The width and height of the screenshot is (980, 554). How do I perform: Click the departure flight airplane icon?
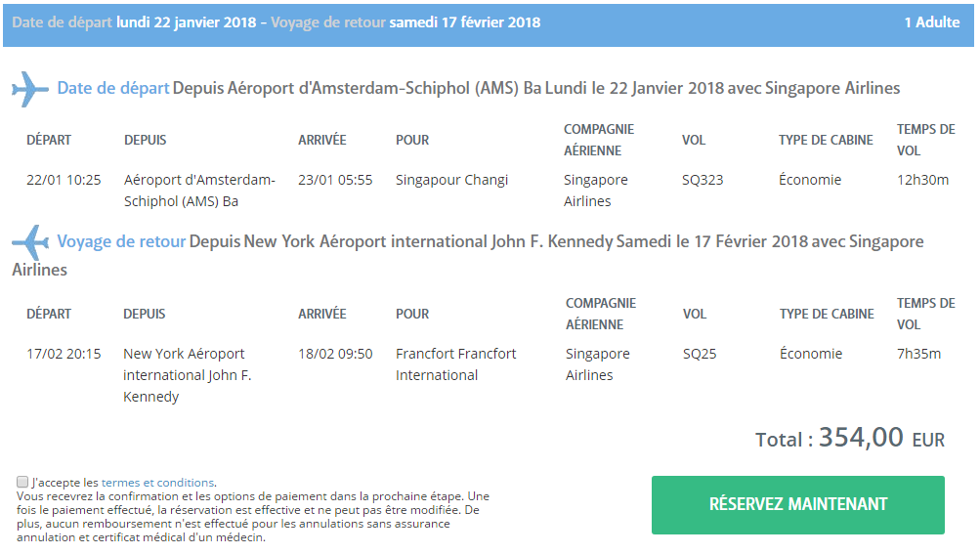[x=30, y=89]
